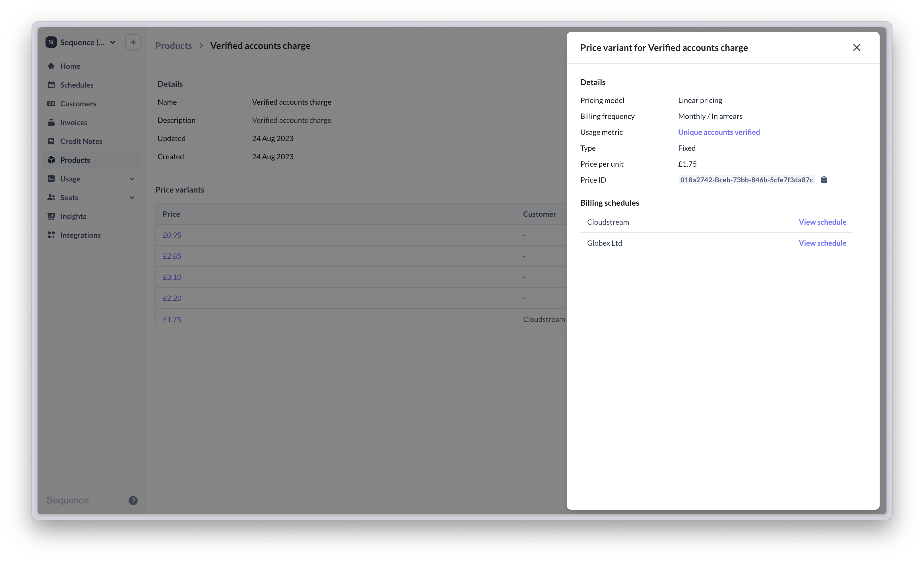Open the £3.10 price variant

click(172, 277)
